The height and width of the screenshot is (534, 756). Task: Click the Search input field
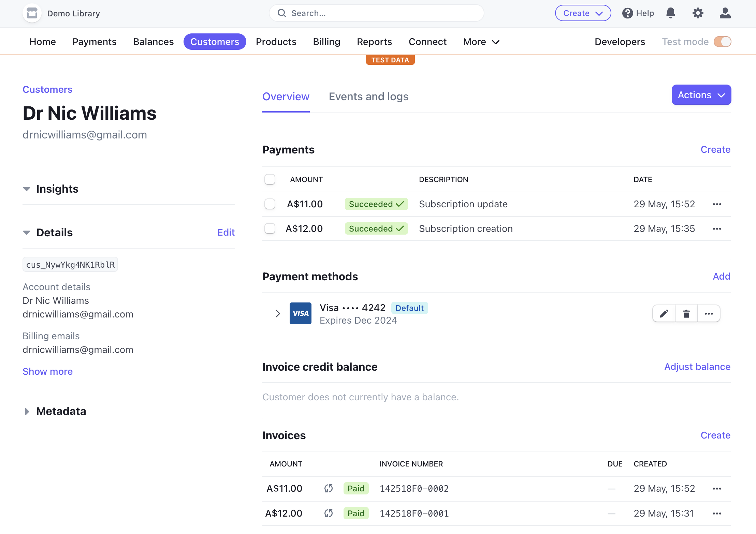(376, 13)
